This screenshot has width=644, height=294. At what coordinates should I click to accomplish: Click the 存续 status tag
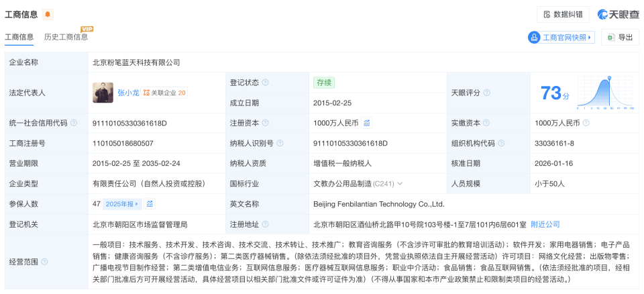[x=323, y=83]
